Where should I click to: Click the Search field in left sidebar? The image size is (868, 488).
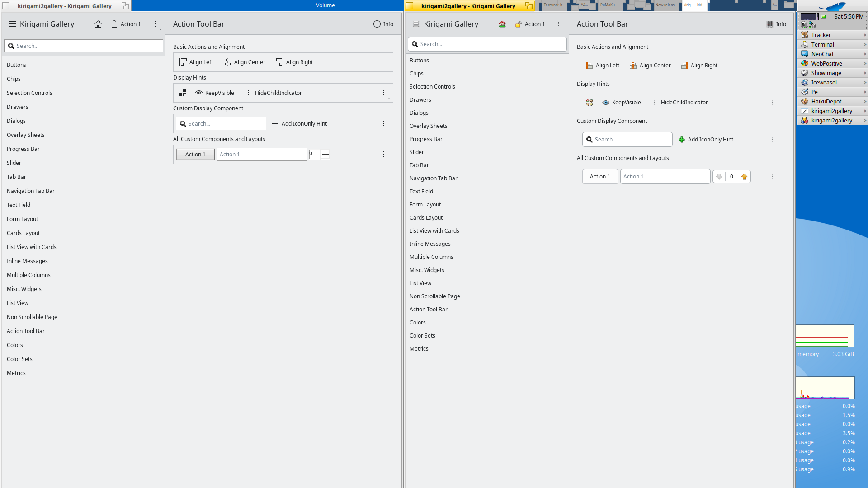click(84, 46)
